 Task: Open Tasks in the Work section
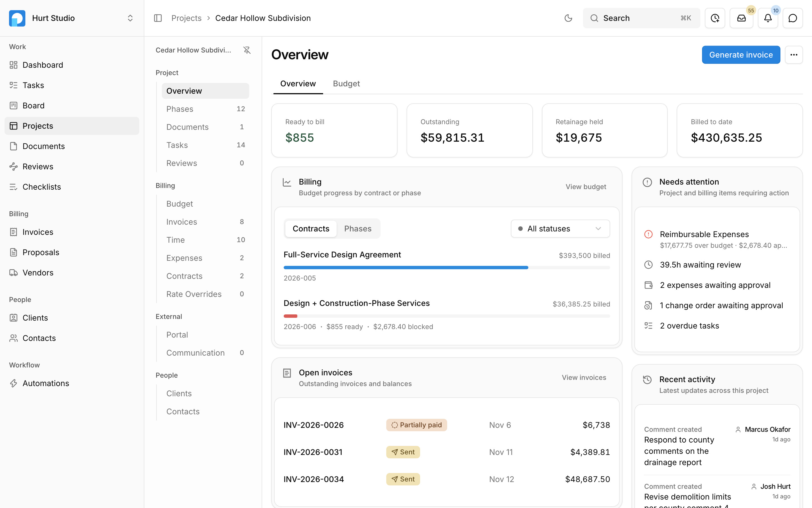click(72, 85)
